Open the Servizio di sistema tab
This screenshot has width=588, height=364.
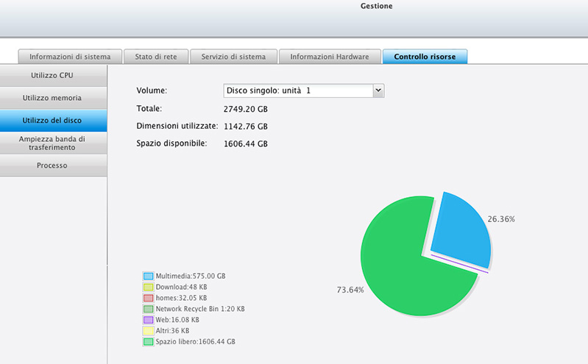point(233,57)
